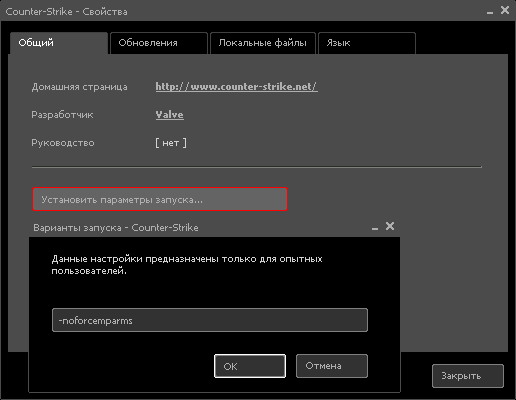Click the Домашняя страница label
Viewport: 516px width, 400px height.
pos(79,87)
